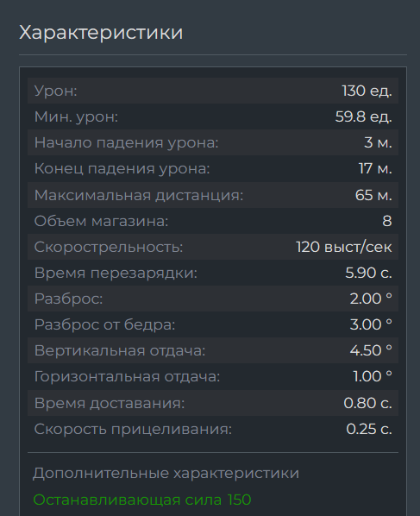This screenshot has width=420, height=516.
Task: Click the 4.50 ° recoil value
Action: (371, 350)
